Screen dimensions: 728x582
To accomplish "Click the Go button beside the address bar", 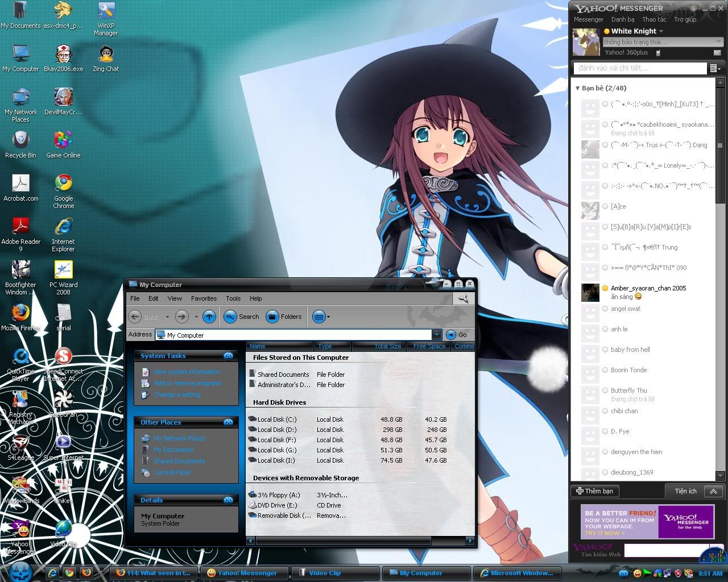I will tap(457, 335).
